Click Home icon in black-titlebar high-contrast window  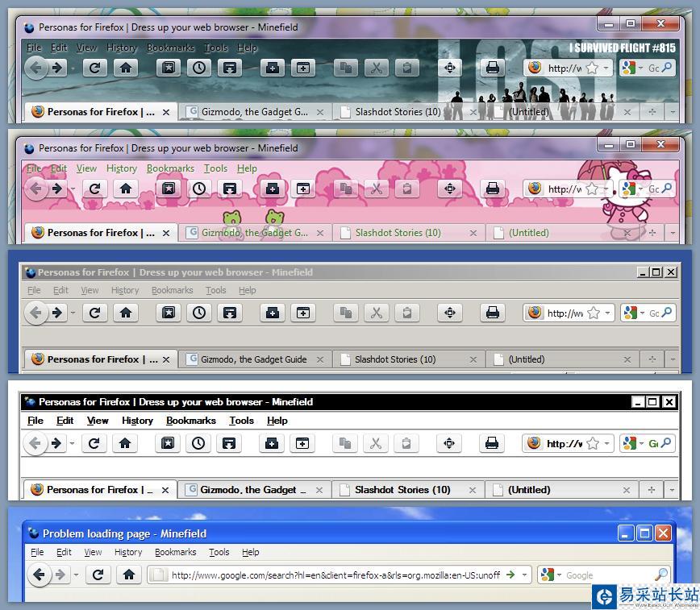(125, 443)
